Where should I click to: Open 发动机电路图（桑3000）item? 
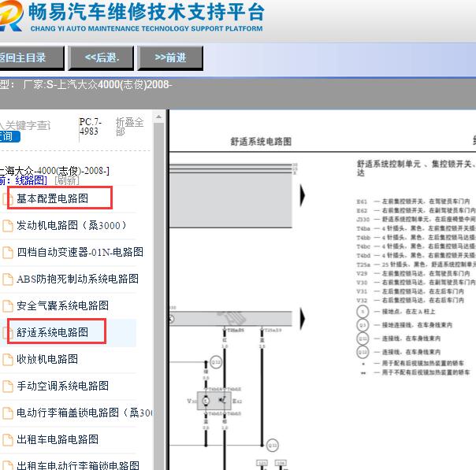point(72,225)
